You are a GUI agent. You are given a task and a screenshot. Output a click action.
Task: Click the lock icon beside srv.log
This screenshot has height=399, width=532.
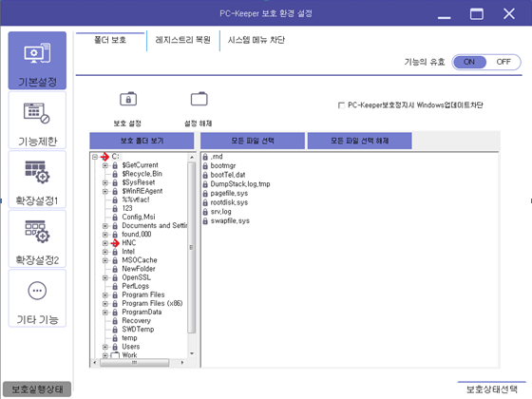pos(205,212)
